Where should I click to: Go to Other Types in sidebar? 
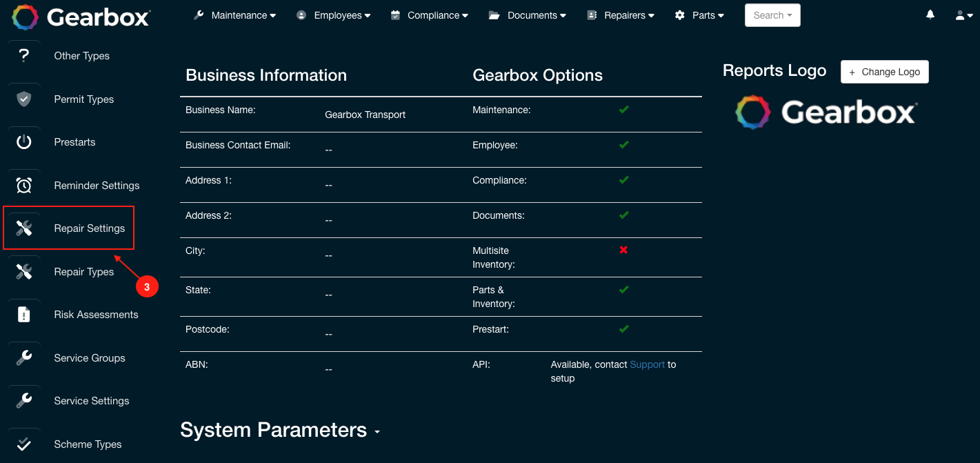[82, 56]
